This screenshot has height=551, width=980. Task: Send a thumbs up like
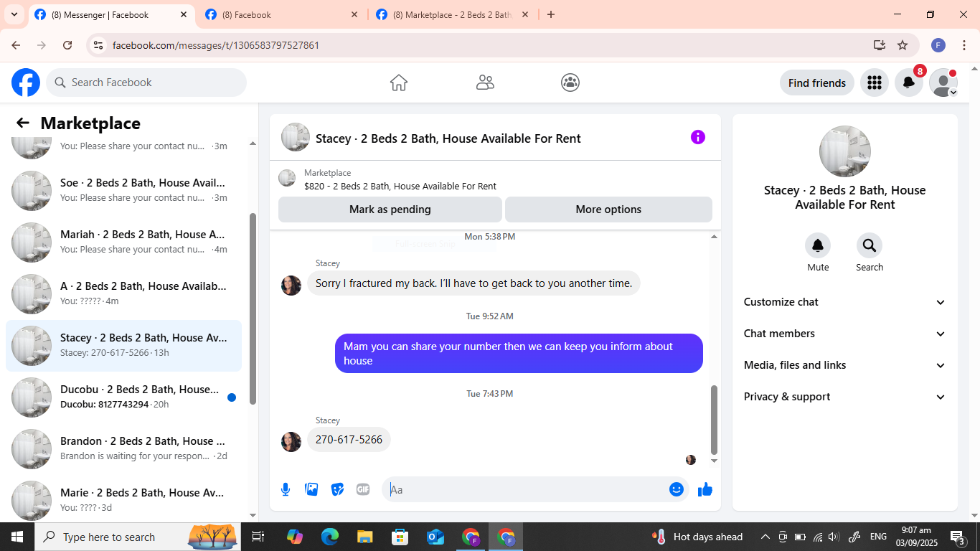click(x=705, y=489)
